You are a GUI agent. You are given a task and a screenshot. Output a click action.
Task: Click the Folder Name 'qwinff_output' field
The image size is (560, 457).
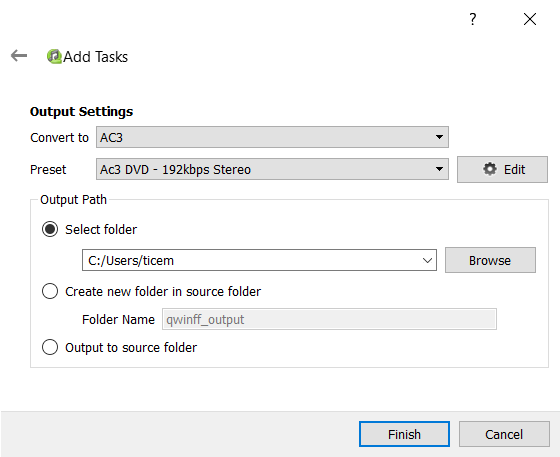click(x=329, y=319)
